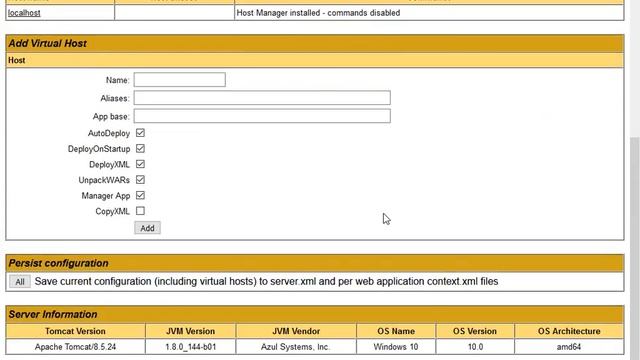Toggle the UnpackWARs checkbox
This screenshot has width=640, height=360.
coord(140,180)
